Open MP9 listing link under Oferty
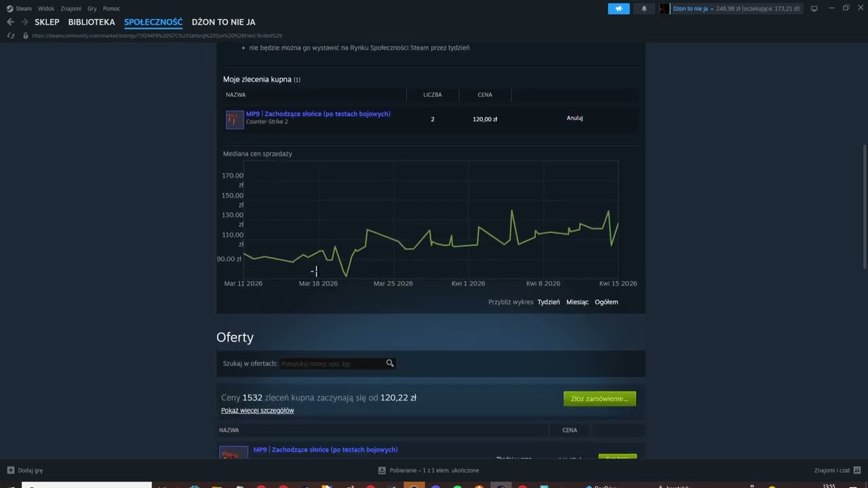868x488 pixels. pyautogui.click(x=325, y=449)
